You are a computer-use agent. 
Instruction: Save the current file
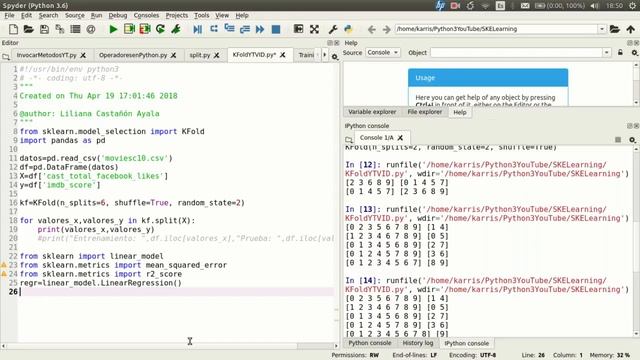pos(44,29)
